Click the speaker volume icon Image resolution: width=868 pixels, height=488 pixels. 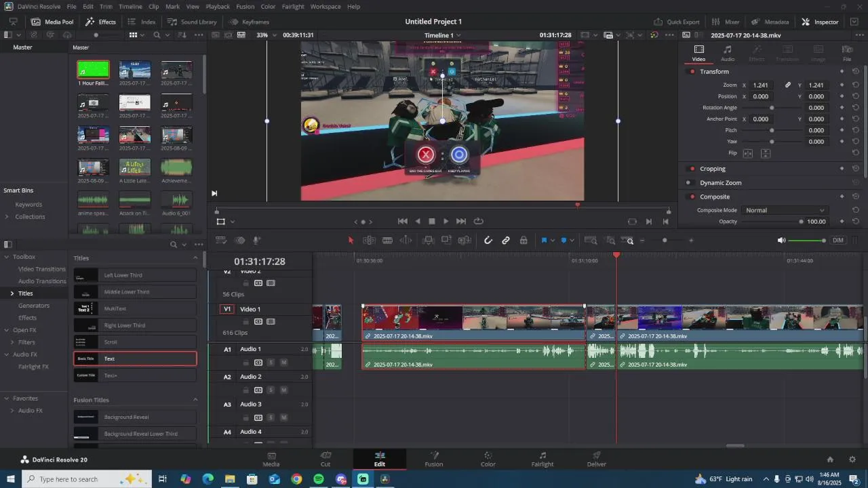[x=781, y=240]
